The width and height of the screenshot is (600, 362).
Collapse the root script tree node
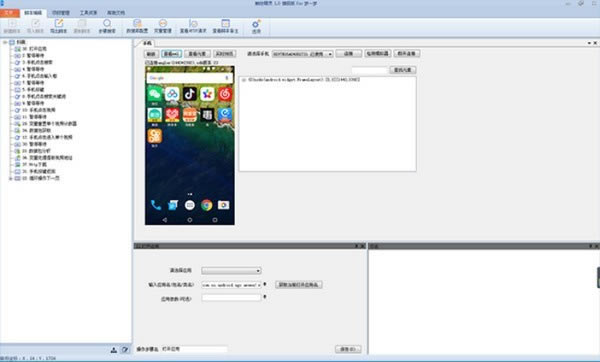point(5,42)
